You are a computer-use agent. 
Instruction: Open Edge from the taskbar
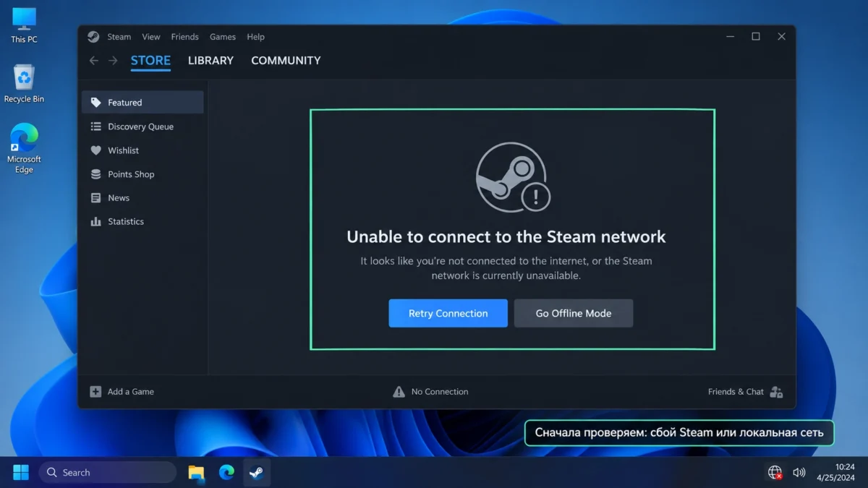tap(226, 473)
